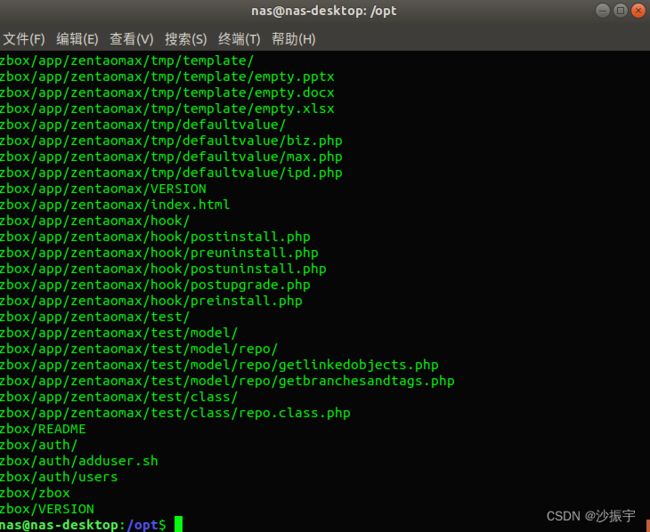Open the 文件(F) menu

click(24, 39)
